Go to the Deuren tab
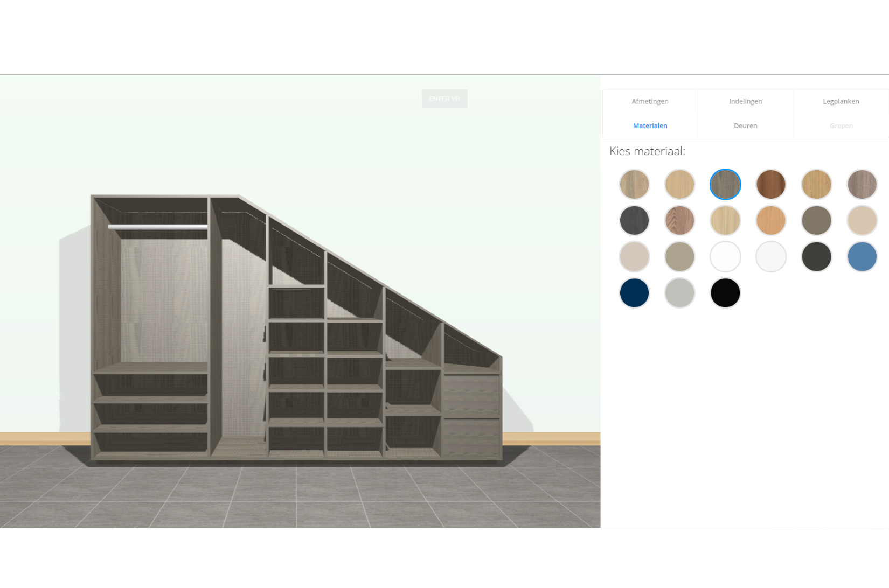 pos(745,125)
